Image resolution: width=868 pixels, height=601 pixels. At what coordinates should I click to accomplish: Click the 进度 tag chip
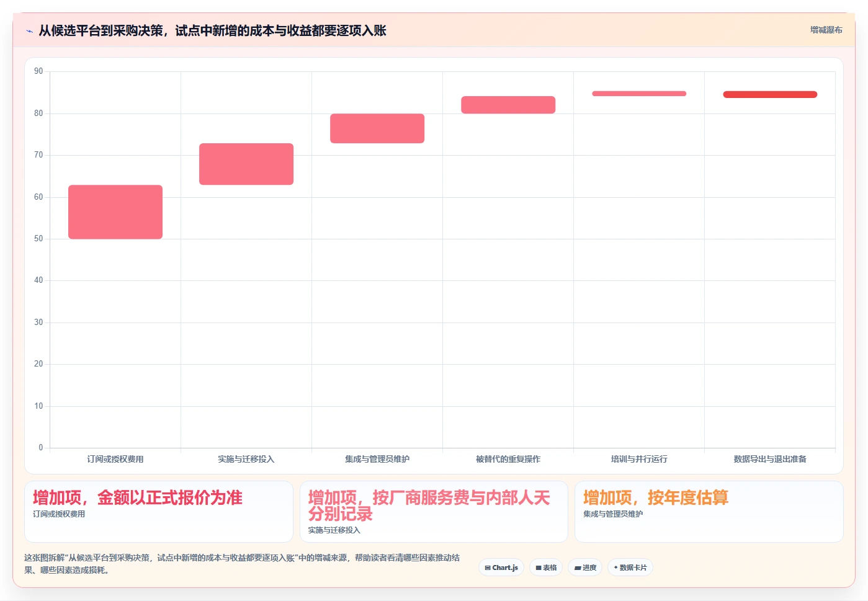tap(585, 568)
